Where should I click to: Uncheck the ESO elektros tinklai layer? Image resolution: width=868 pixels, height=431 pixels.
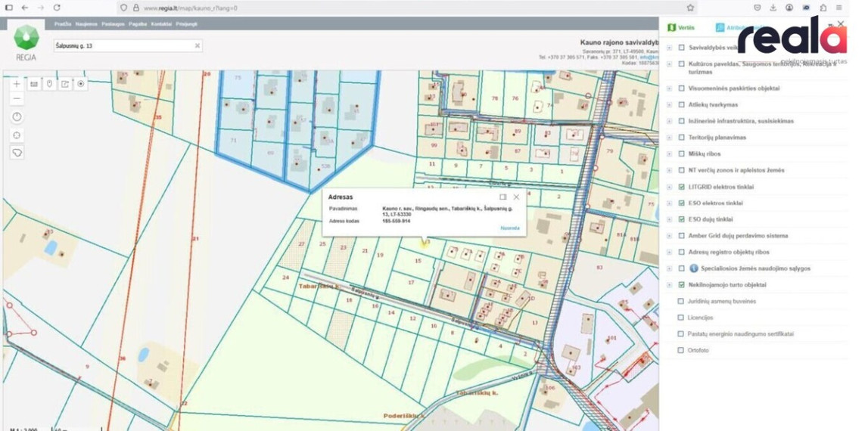tap(681, 203)
